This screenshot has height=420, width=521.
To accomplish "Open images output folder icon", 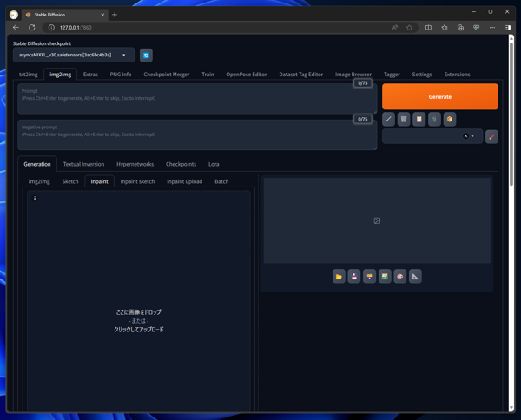I will tap(339, 277).
